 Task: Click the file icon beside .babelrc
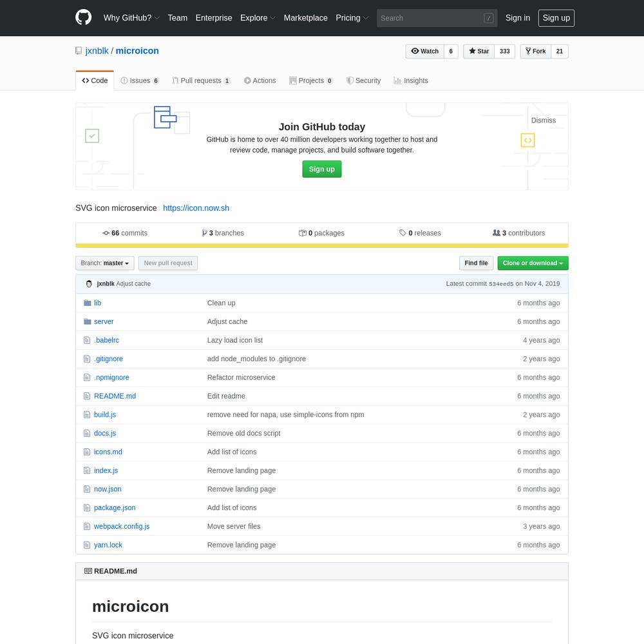coord(87,340)
